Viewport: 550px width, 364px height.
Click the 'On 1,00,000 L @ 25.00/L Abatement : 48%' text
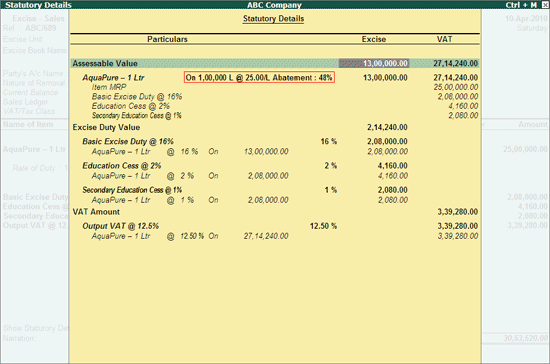(259, 77)
